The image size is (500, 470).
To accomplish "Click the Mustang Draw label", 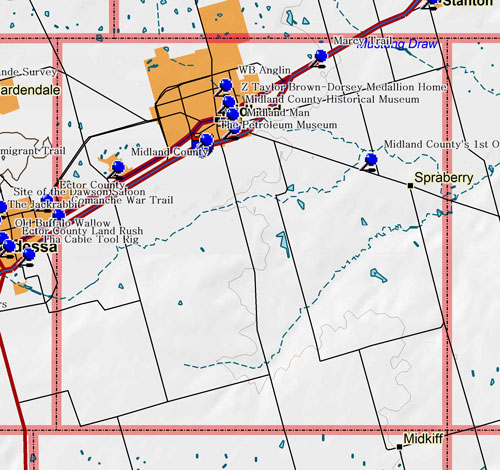I will point(397,44).
